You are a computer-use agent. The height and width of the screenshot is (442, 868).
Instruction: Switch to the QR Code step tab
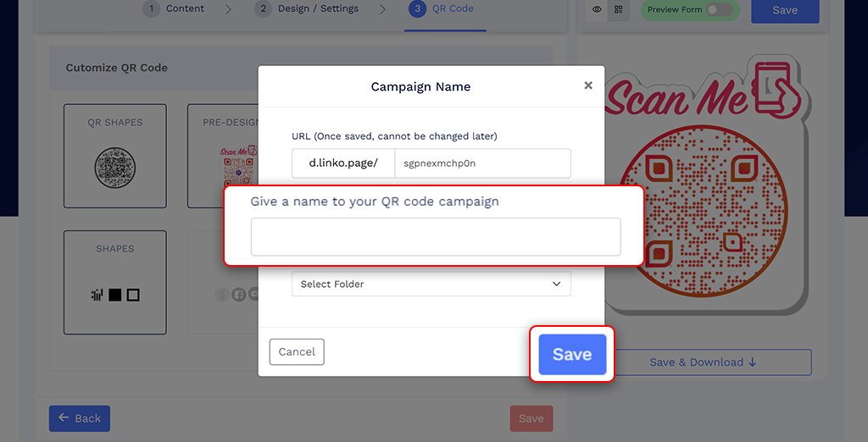(442, 9)
